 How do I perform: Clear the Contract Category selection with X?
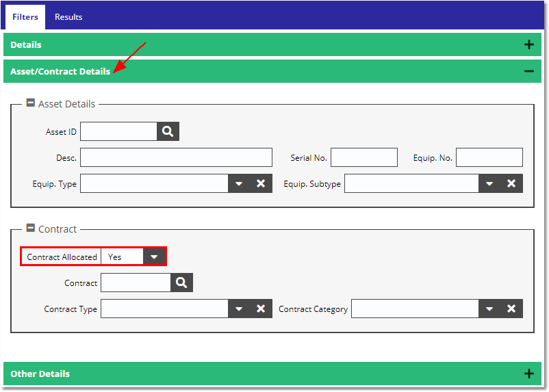pyautogui.click(x=511, y=309)
